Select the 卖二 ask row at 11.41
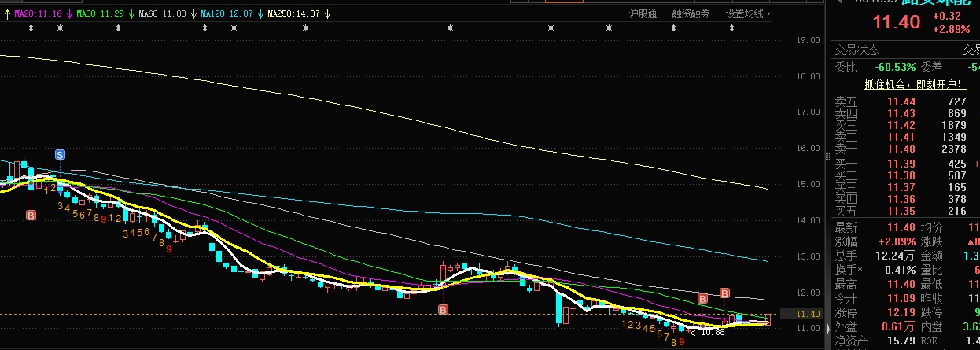This screenshot has width=980, height=350. [x=907, y=138]
